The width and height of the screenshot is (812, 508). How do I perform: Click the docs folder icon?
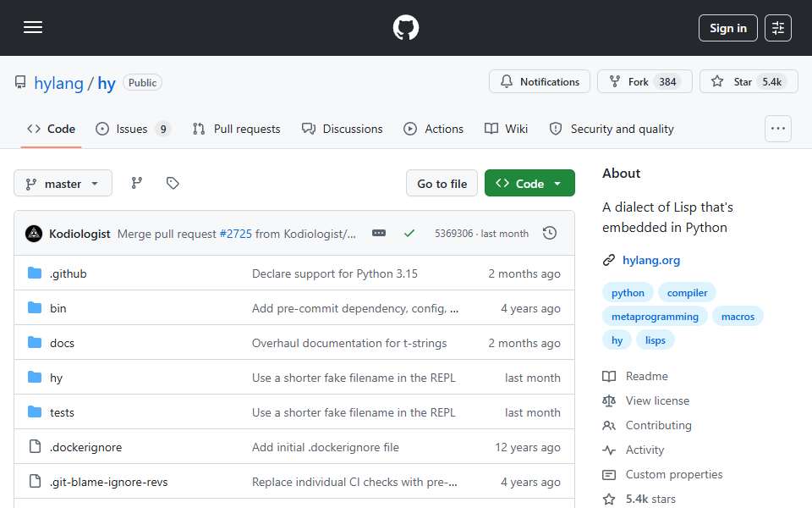click(x=35, y=343)
